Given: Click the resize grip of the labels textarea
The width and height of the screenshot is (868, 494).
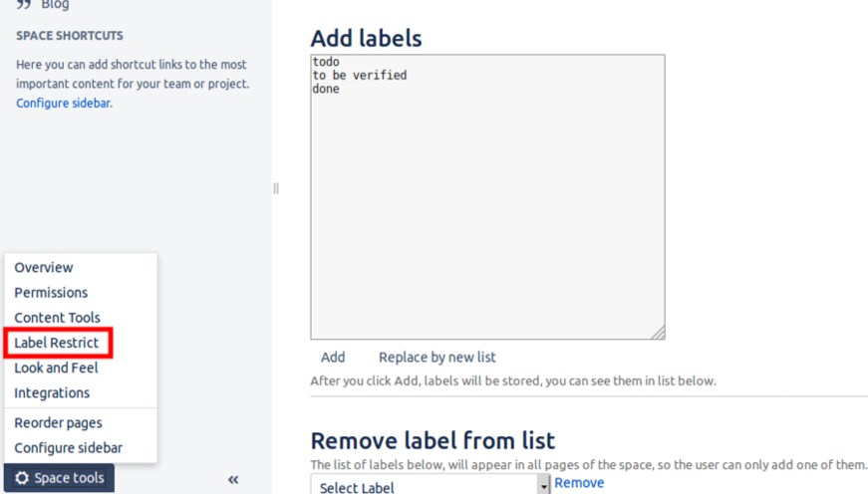Looking at the screenshot, I should [x=658, y=333].
